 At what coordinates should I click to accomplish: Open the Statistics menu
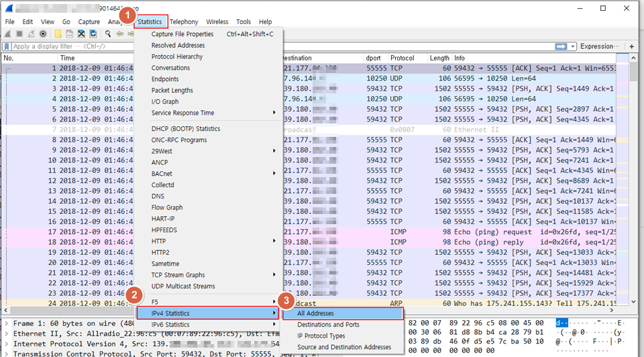click(x=150, y=21)
